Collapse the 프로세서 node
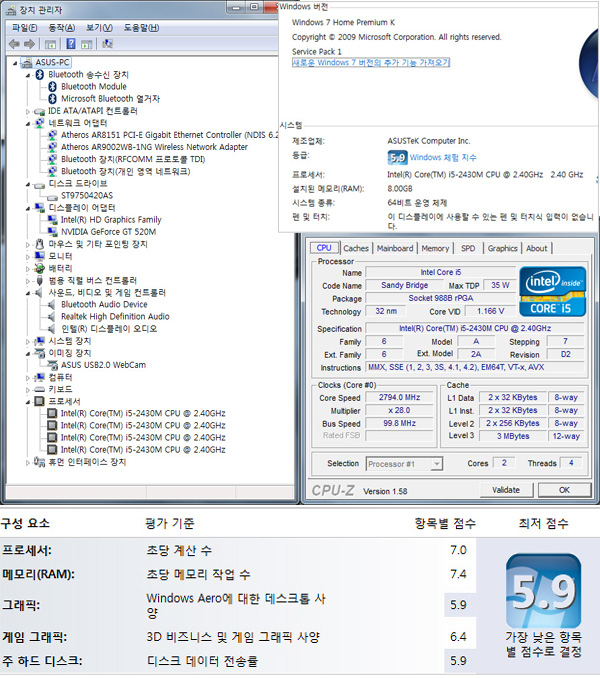 coord(28,402)
